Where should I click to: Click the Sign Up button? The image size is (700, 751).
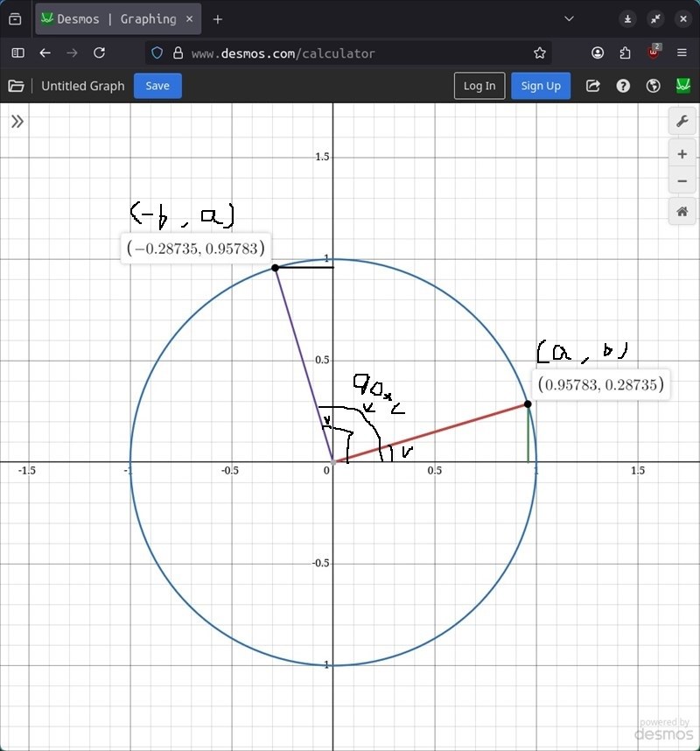coord(541,86)
